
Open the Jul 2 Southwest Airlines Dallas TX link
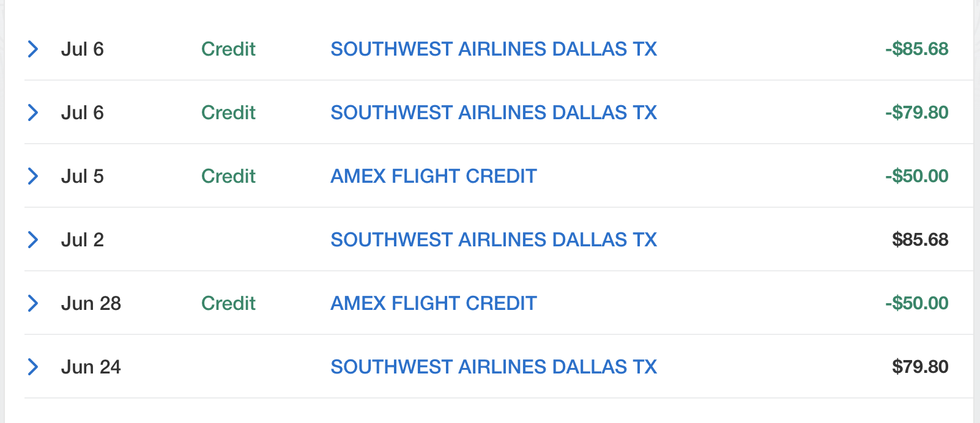[x=494, y=240]
